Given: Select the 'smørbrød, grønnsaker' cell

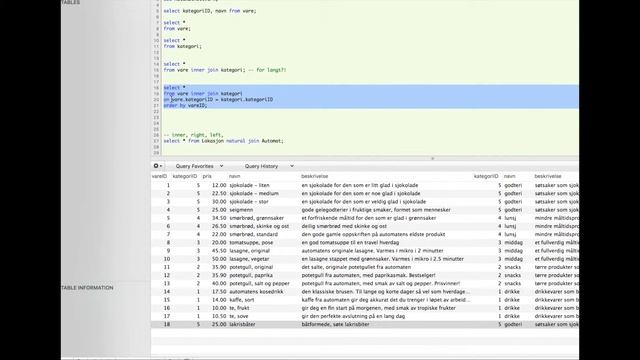Looking at the screenshot, I should point(256,218).
